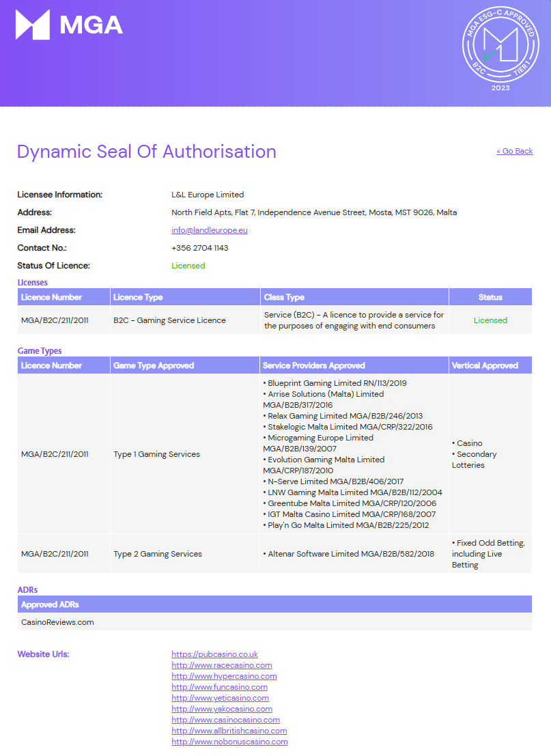Open the pubcasino.co.uk website link

(x=214, y=654)
